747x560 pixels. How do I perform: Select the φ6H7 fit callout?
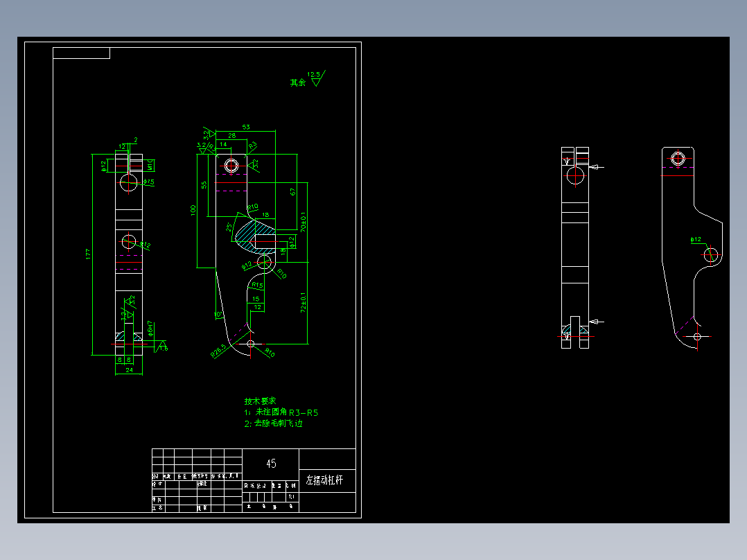click(150, 329)
